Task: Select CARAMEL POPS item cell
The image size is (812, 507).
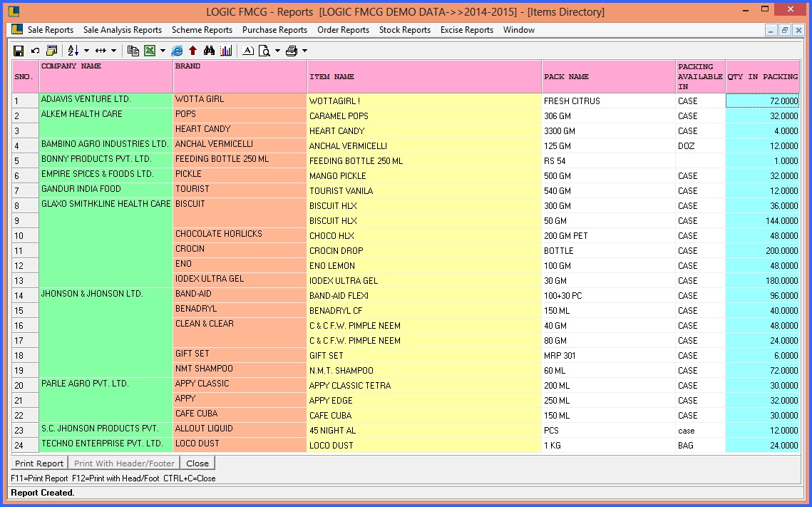Action: 424,116
